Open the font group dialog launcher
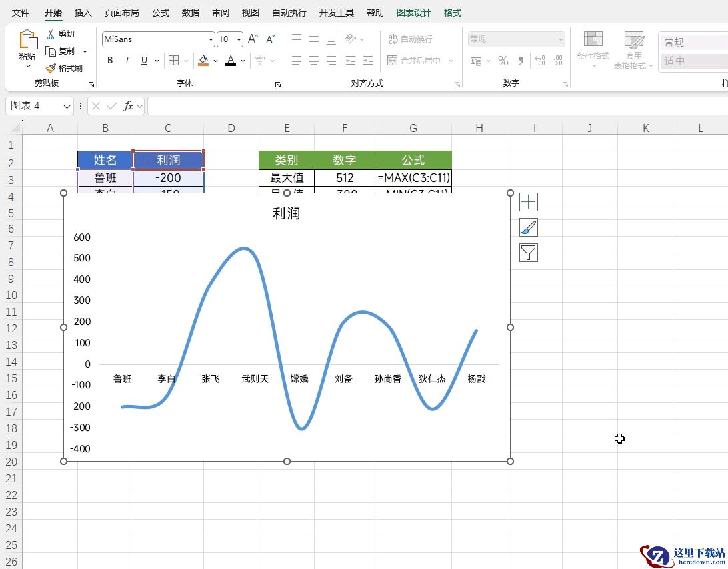Screen dimensions: 728x569 277,85
